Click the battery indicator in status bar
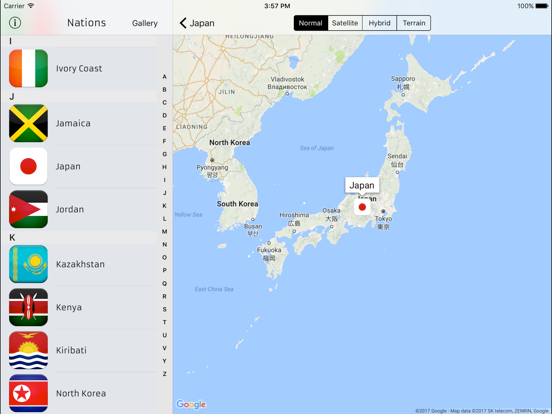Viewport: 552px width, 414px height. pos(542,6)
